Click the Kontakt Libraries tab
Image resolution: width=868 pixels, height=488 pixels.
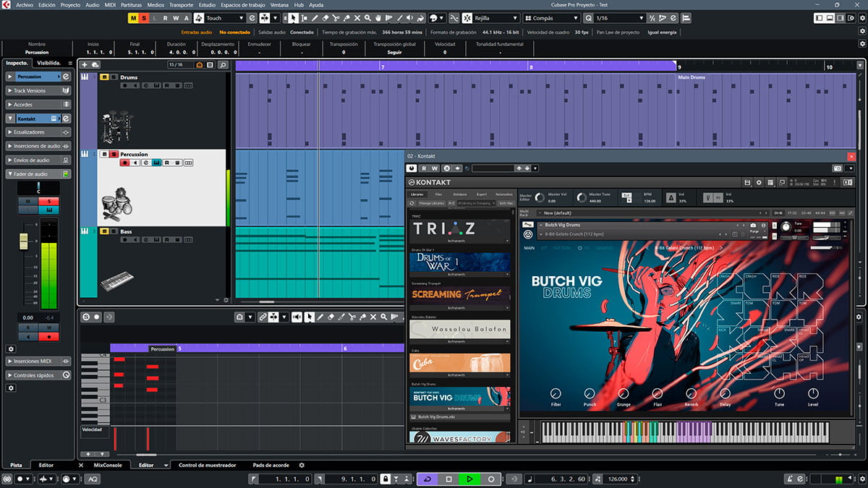[417, 194]
